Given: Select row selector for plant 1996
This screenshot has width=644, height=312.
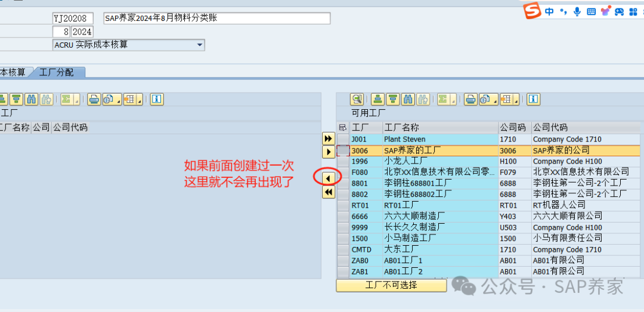Looking at the screenshot, I should (x=343, y=161).
